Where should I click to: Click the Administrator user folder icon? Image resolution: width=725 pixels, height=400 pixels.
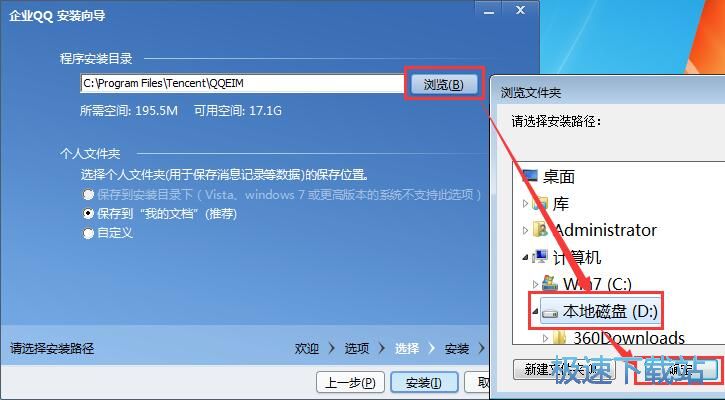(x=540, y=230)
